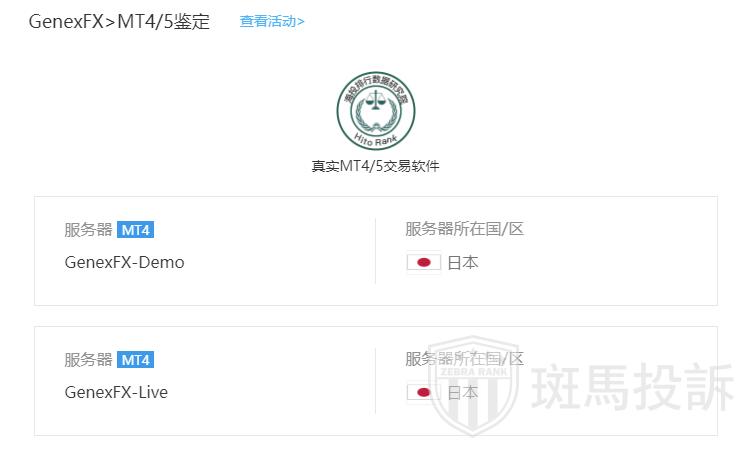Click 服务器所在国/区 label in the Demo card
Viewport: 753px width, 449px height.
click(465, 229)
